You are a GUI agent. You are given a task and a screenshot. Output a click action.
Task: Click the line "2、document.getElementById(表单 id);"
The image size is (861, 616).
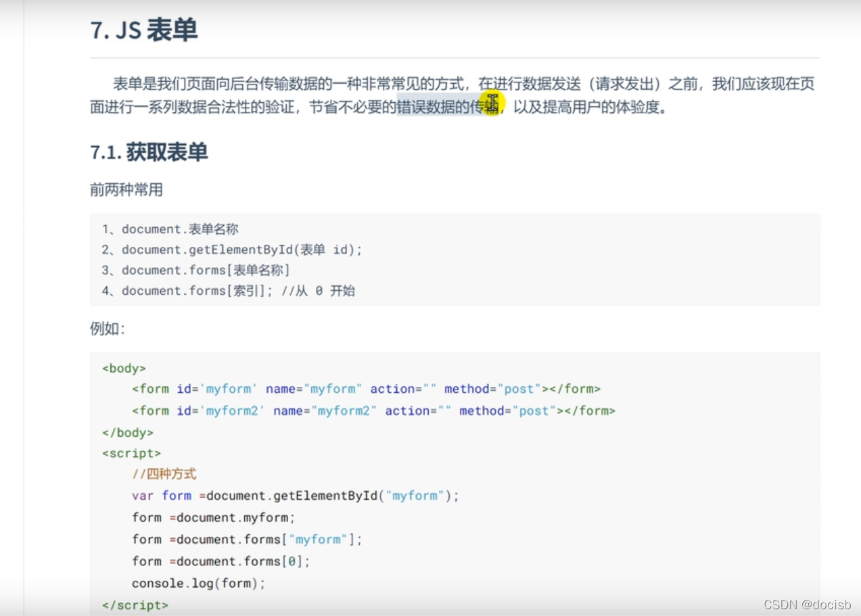pyautogui.click(x=233, y=250)
